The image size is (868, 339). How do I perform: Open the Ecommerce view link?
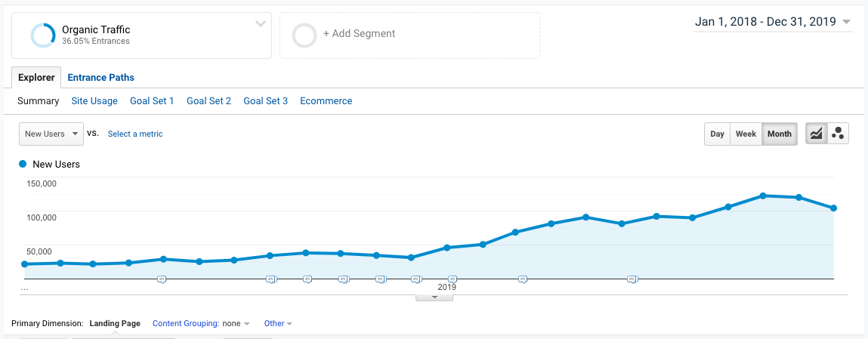pyautogui.click(x=326, y=100)
